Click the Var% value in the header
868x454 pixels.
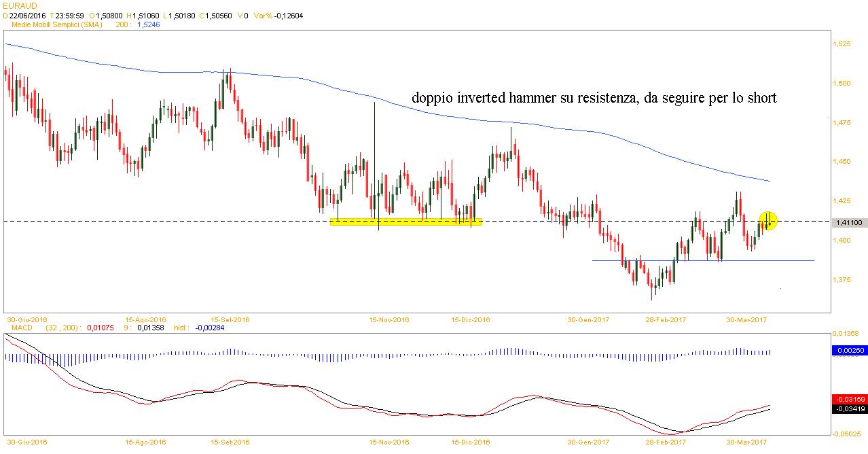pyautogui.click(x=288, y=14)
